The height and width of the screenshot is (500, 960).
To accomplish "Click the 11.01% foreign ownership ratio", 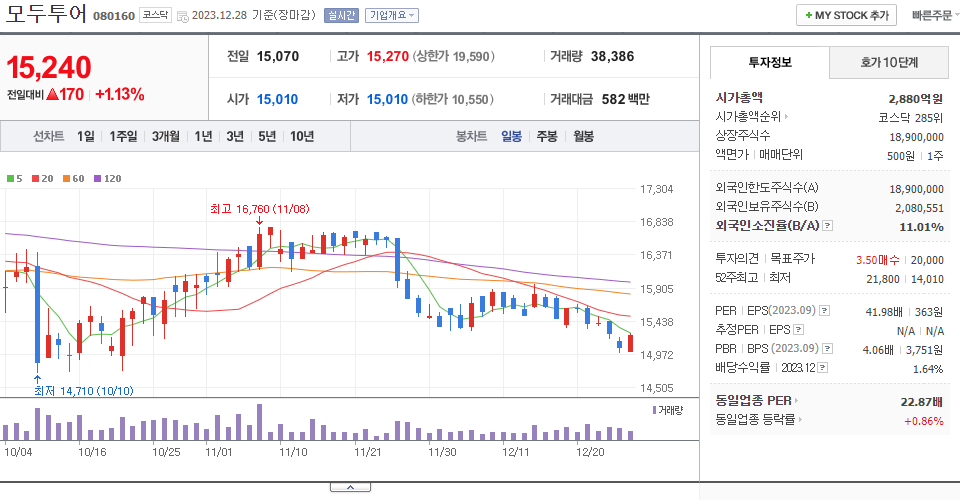I will 921,227.
